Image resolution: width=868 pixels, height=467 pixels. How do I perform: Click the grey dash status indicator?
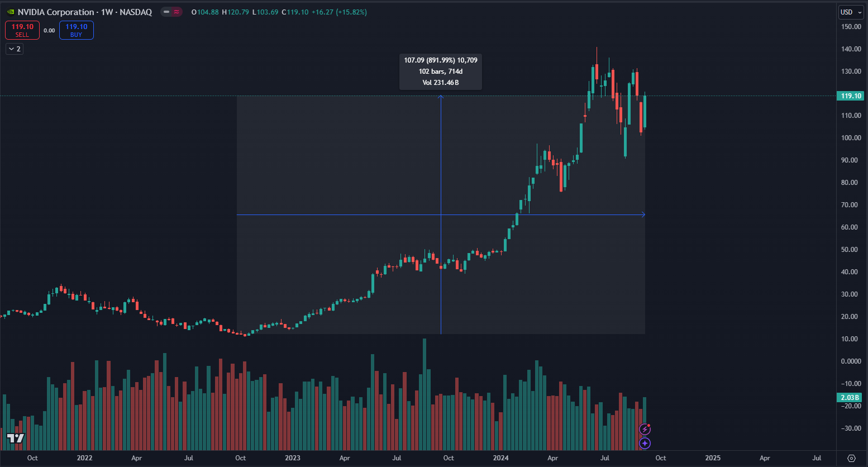tap(166, 12)
